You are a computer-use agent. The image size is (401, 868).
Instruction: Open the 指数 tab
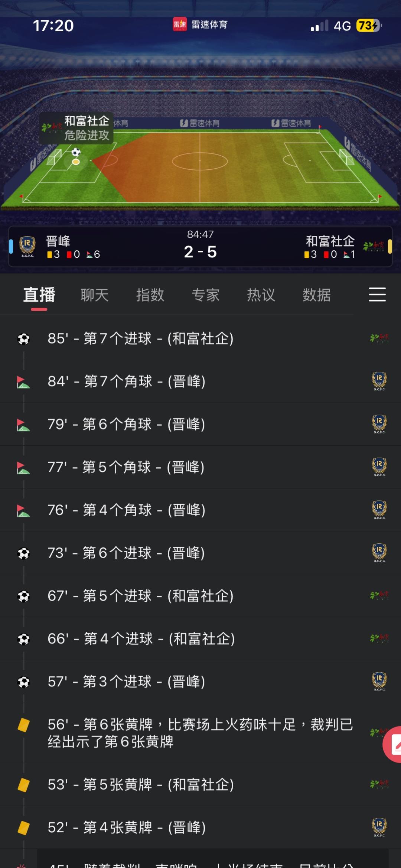[150, 295]
